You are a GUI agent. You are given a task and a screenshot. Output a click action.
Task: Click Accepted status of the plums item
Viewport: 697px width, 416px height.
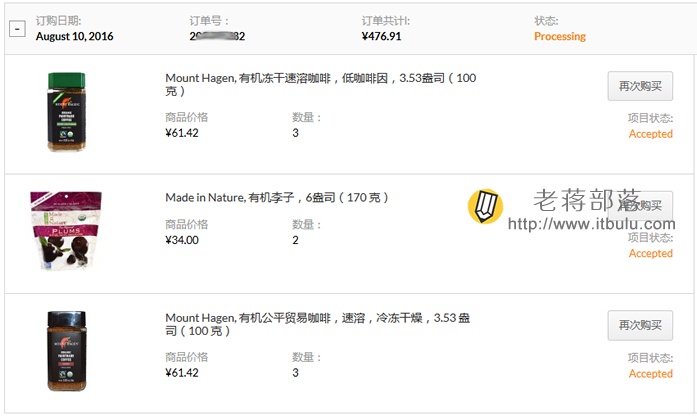[650, 253]
